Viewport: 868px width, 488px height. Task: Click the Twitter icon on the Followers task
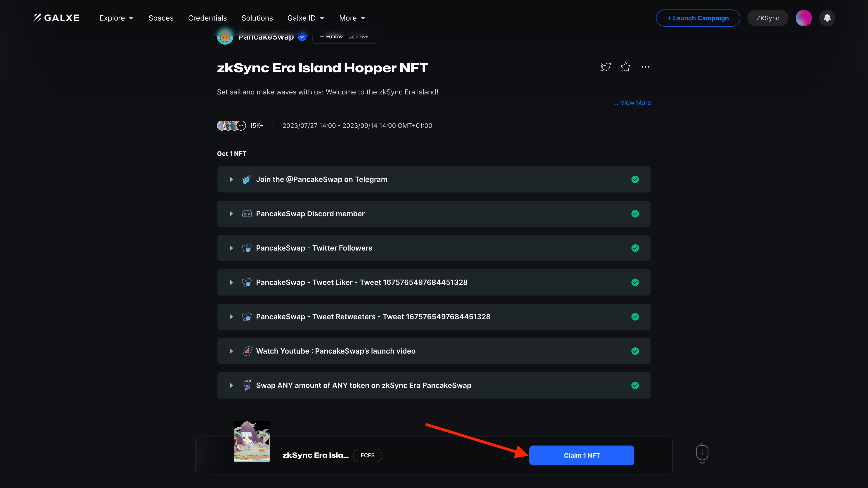coord(247,248)
